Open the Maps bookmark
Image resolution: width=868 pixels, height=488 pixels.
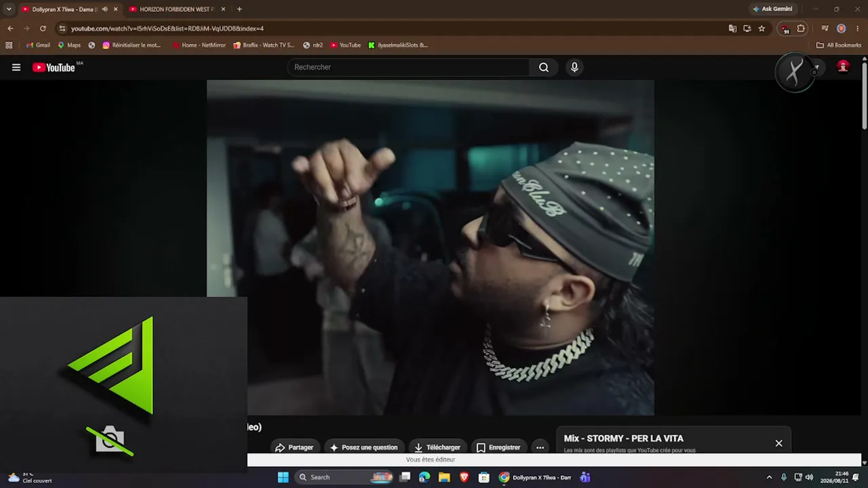69,45
